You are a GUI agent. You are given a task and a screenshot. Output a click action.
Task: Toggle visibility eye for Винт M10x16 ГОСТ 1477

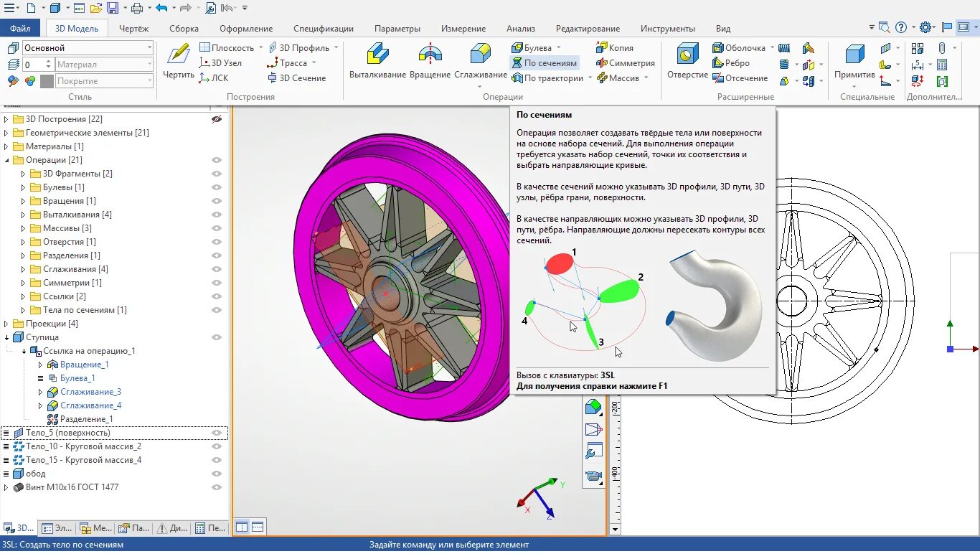[217, 487]
